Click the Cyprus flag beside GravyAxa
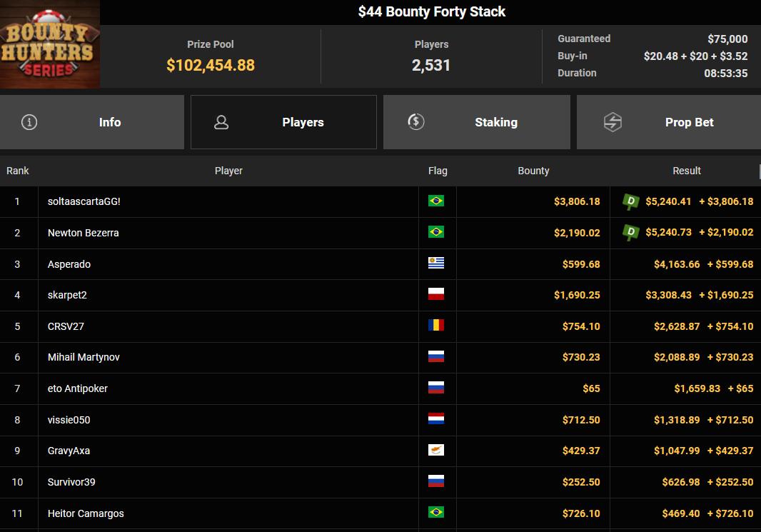Viewport: 761px width, 532px height. pyautogui.click(x=436, y=450)
